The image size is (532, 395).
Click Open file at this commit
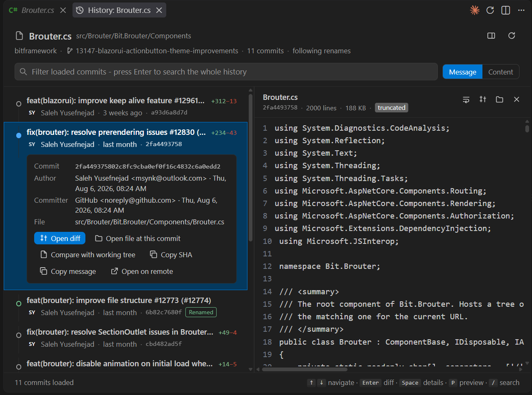[x=137, y=238]
